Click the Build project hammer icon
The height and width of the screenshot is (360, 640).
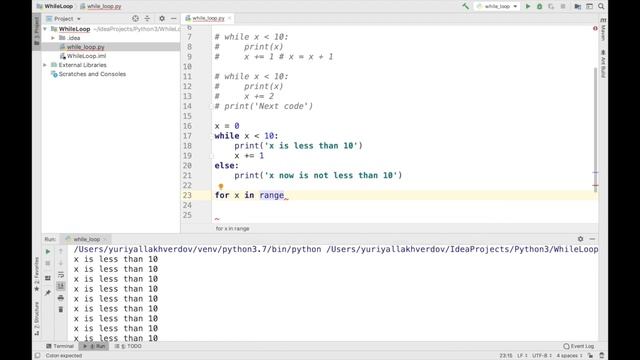click(x=465, y=6)
